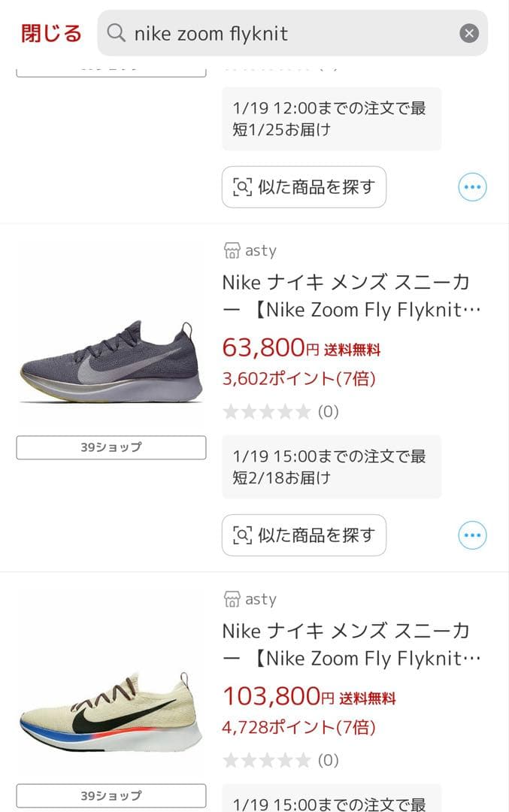Open the blue three-dot options icon for the gray Zoom Fly
The height and width of the screenshot is (812, 509).
point(471,535)
